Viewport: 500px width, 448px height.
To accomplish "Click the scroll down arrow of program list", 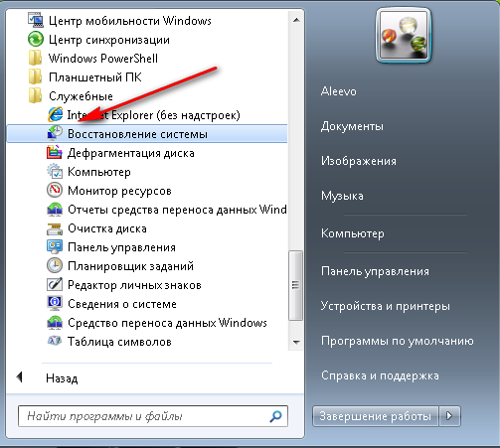I will [x=296, y=342].
